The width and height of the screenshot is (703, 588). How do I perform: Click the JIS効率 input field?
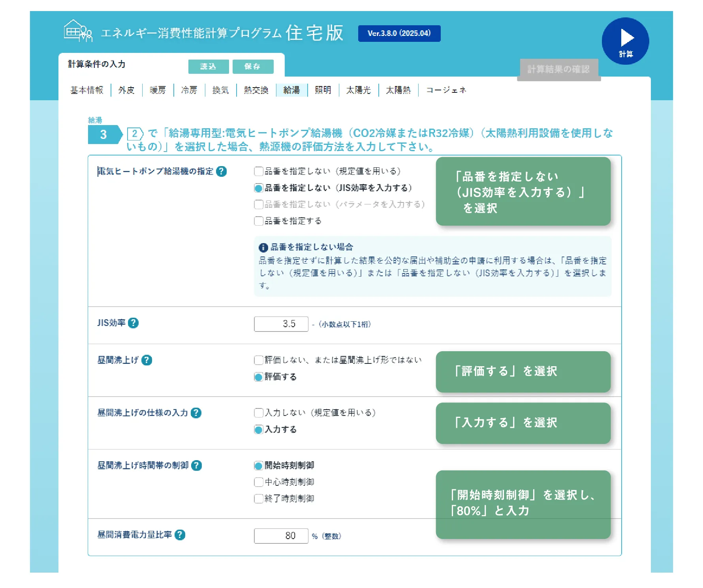point(281,324)
